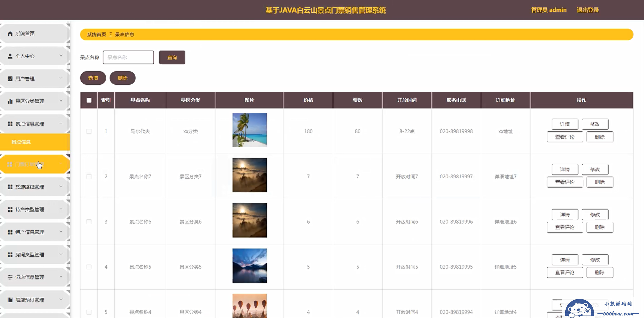Click the bar chart icon for 景区分类管理
Image resolution: width=644 pixels, height=318 pixels.
click(10, 101)
